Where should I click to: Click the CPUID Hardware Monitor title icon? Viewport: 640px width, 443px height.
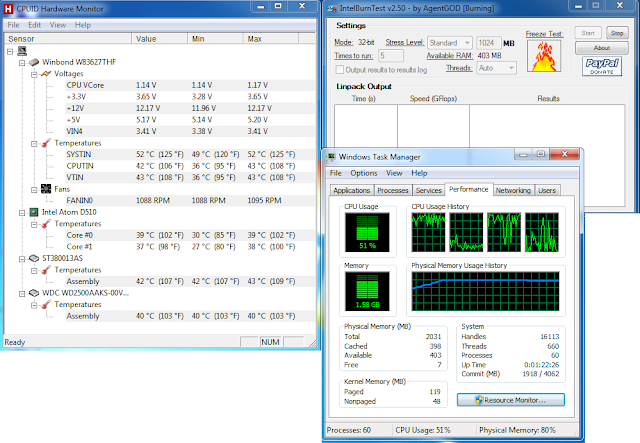coord(8,8)
